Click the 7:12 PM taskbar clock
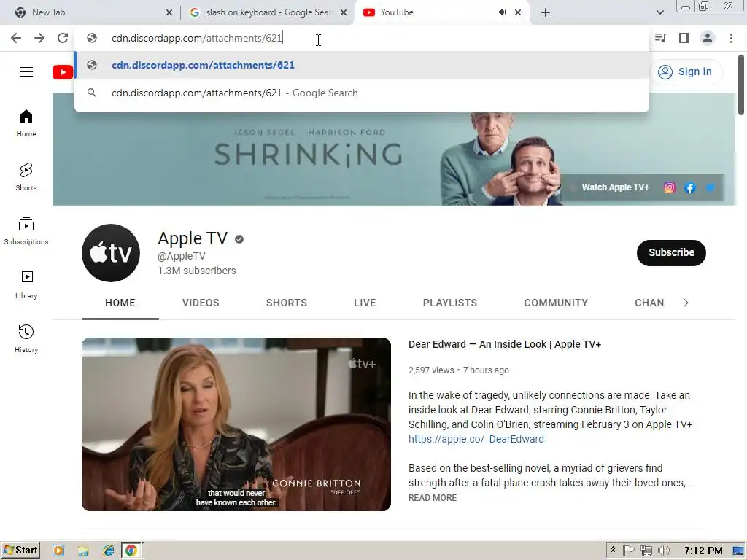This screenshot has width=747, height=560. [x=703, y=551]
